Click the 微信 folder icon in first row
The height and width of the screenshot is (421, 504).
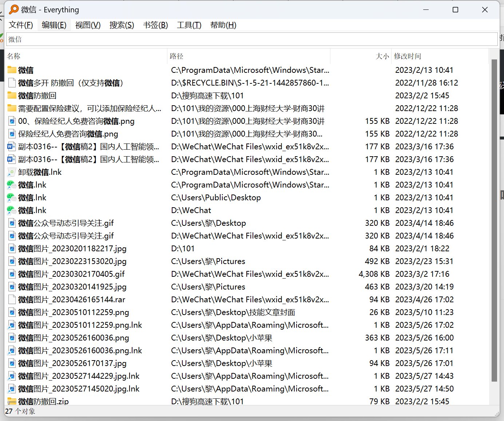pyautogui.click(x=12, y=70)
